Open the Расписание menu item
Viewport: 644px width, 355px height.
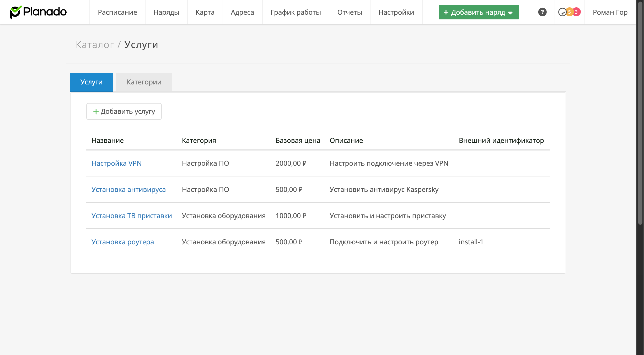click(x=117, y=12)
